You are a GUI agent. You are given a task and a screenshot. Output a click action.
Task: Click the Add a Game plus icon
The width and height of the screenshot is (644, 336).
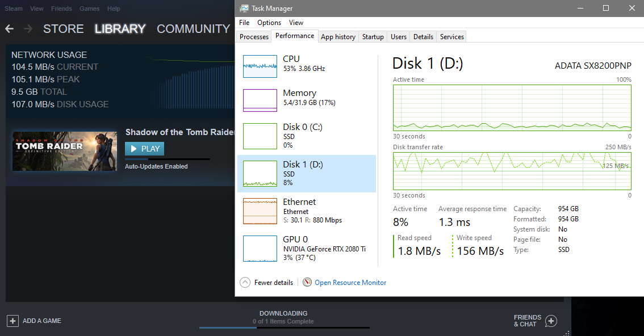[x=13, y=321]
